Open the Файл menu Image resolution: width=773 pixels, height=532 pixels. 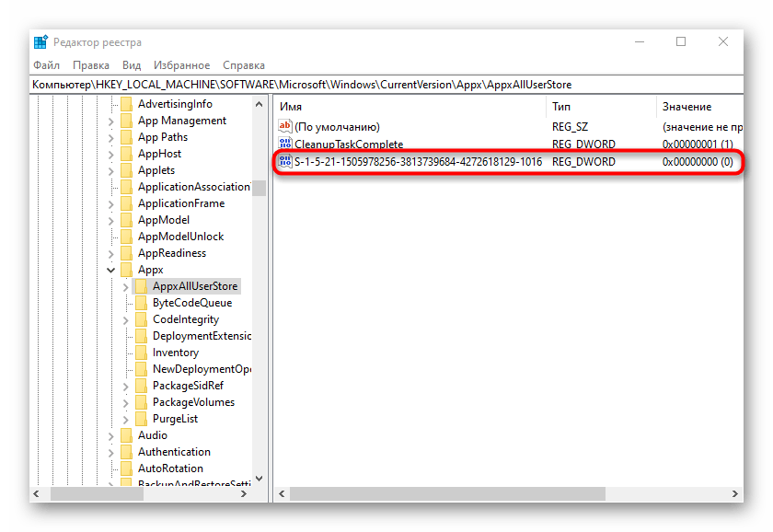tap(46, 65)
